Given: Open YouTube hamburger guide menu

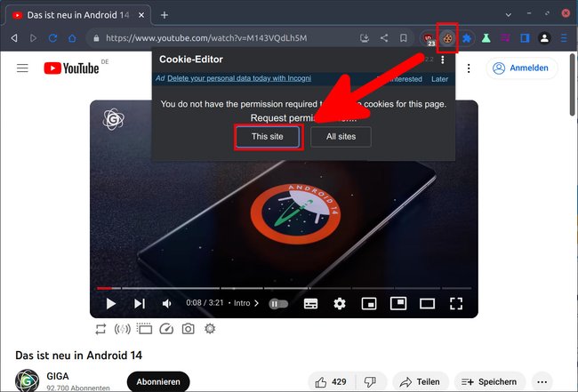Looking at the screenshot, I should pos(22,68).
